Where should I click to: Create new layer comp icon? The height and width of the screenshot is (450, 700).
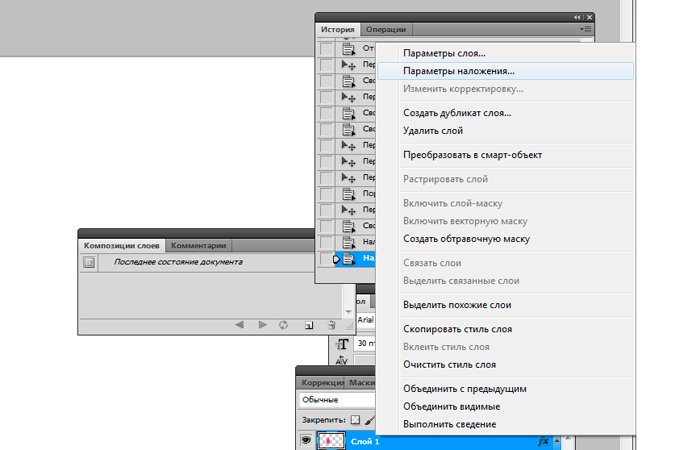(308, 325)
